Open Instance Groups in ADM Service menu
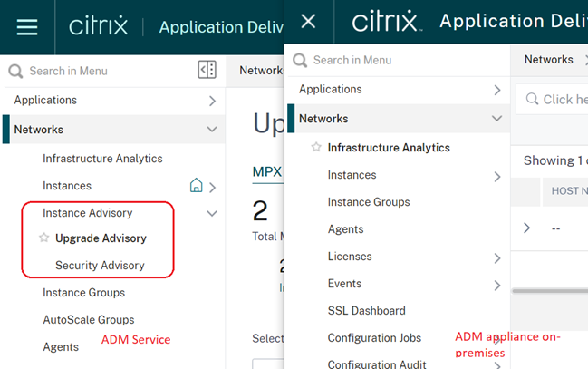The image size is (588, 369). [83, 293]
